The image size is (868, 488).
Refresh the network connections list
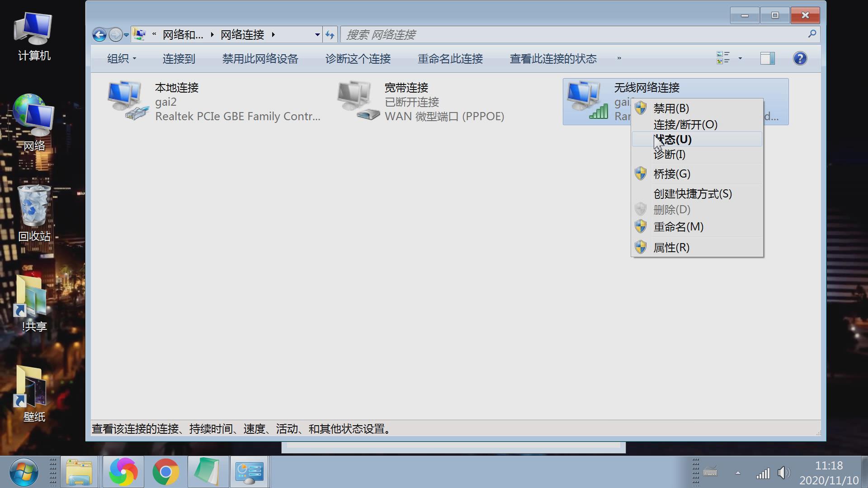330,34
